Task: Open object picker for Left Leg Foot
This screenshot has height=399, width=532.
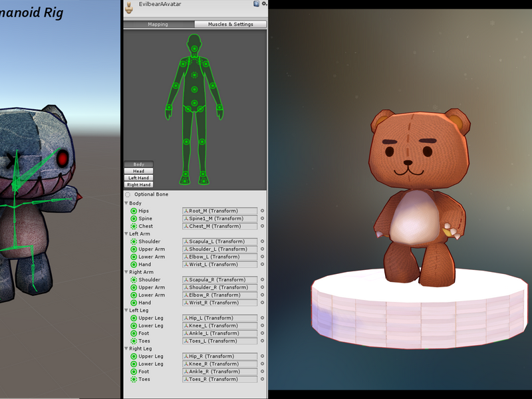Action: coord(262,334)
